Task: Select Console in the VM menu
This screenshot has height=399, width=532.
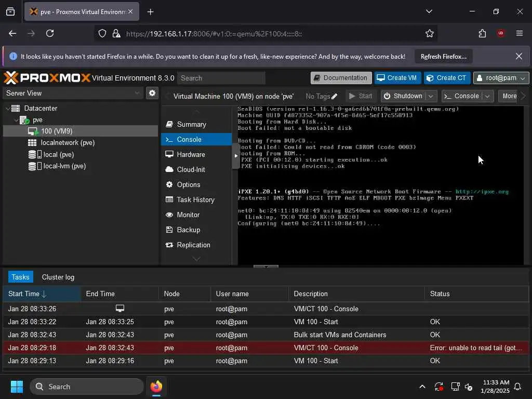Action: [196, 139]
